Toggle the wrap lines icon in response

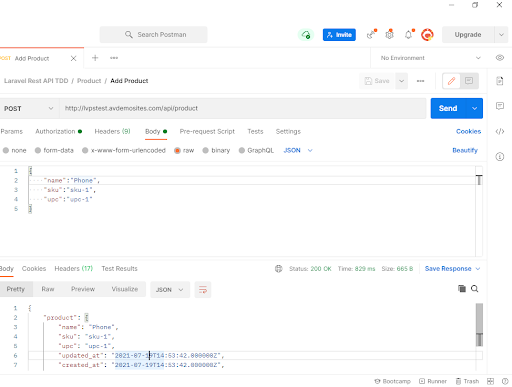pyautogui.click(x=203, y=289)
